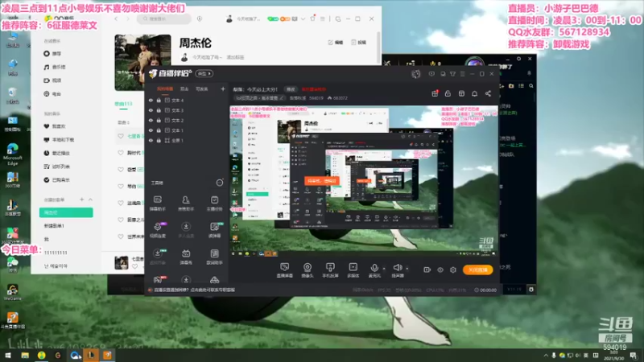Open 视频 in QQ Music sidebar
The image size is (644, 362).
click(52, 80)
